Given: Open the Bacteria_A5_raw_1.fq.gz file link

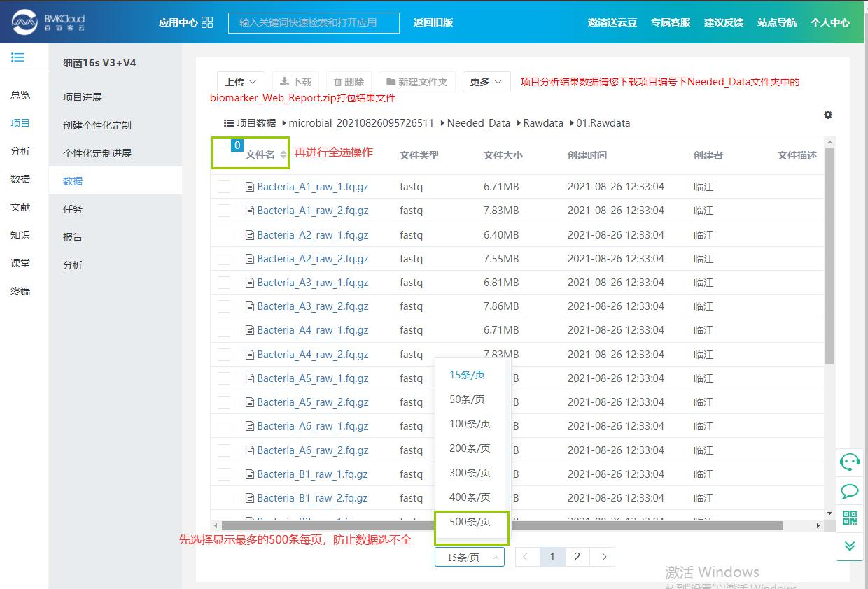Looking at the screenshot, I should coord(312,378).
